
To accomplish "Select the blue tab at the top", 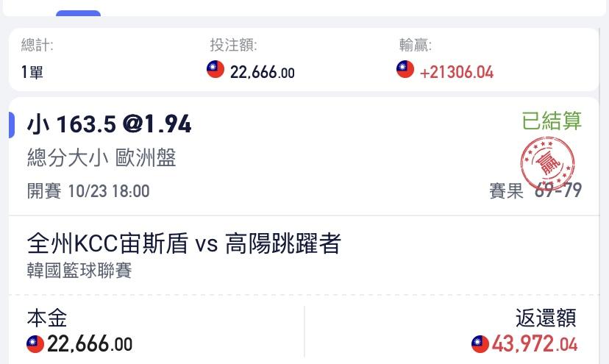I will click(78, 13).
